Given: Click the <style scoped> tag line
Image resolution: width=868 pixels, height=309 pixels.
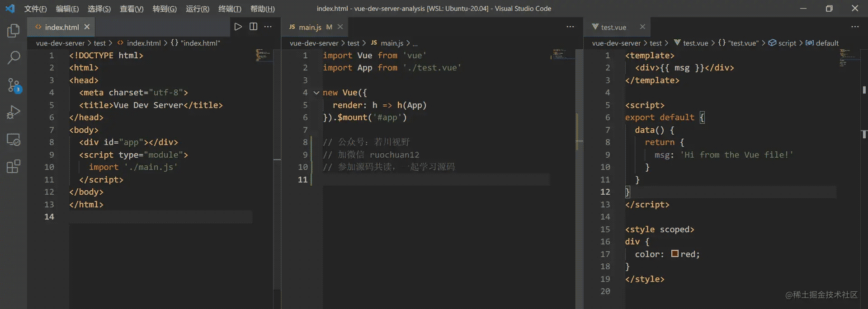Looking at the screenshot, I should (x=660, y=229).
